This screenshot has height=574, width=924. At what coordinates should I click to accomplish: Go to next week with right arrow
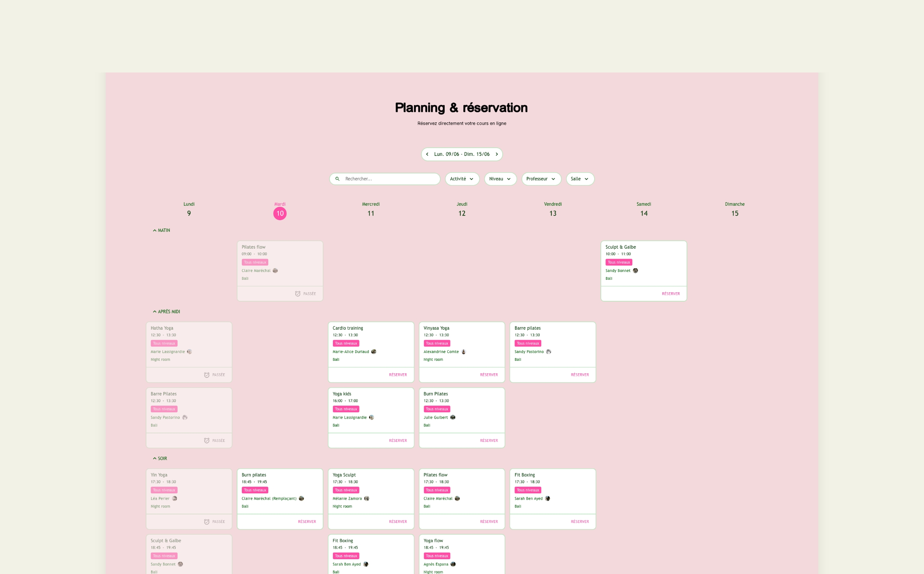(x=497, y=154)
